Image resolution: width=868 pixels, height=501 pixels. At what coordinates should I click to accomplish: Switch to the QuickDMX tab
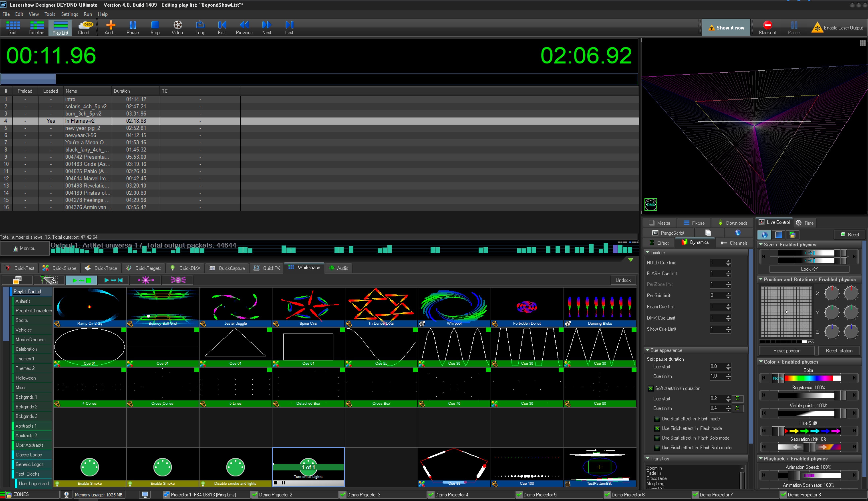[x=186, y=268]
